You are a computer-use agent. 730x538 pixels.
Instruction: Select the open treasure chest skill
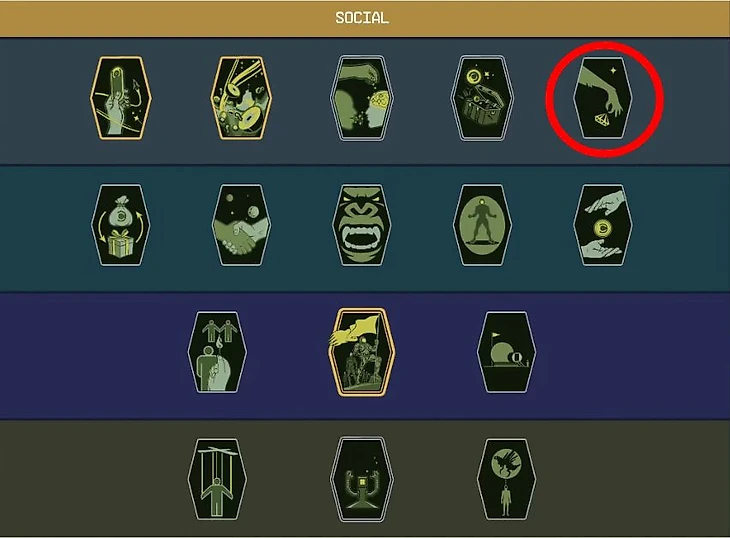pyautogui.click(x=482, y=98)
